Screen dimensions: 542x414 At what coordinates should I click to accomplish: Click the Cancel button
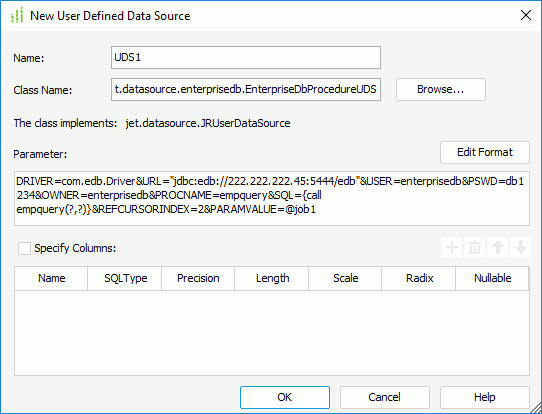pos(385,397)
